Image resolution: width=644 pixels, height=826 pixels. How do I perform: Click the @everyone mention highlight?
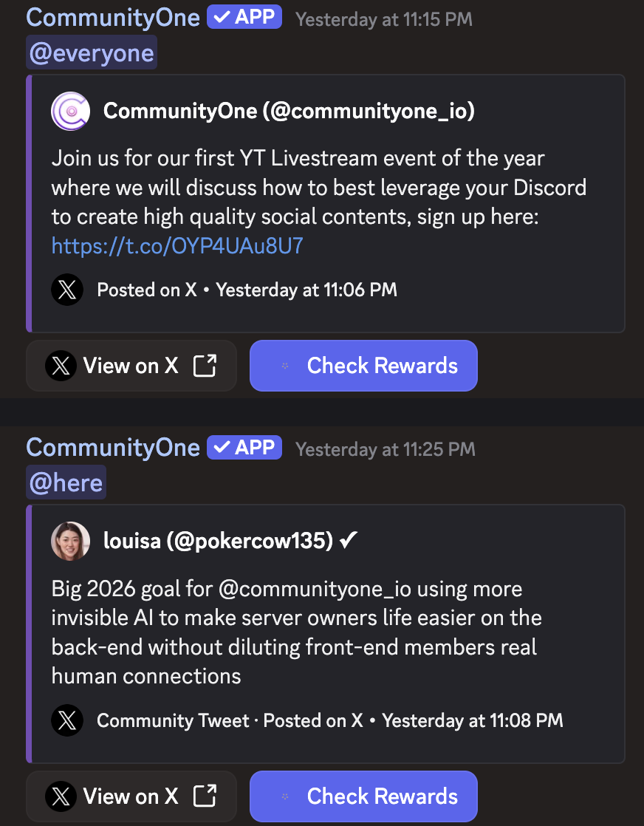(x=91, y=52)
